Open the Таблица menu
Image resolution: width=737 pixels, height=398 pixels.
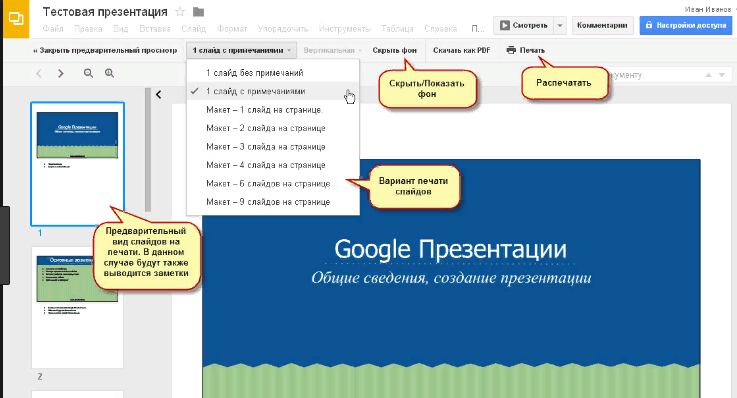397,29
